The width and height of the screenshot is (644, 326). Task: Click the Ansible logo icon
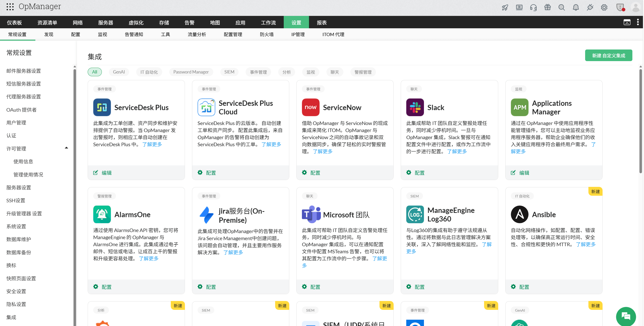point(520,214)
